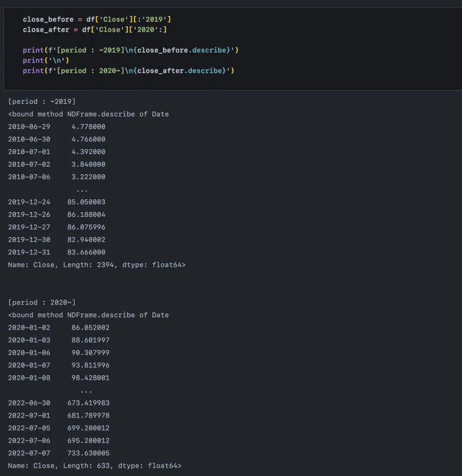Screen dimensions: 462x476
Task: Click the 'Length: 2394' summary line
Action: click(x=97, y=265)
